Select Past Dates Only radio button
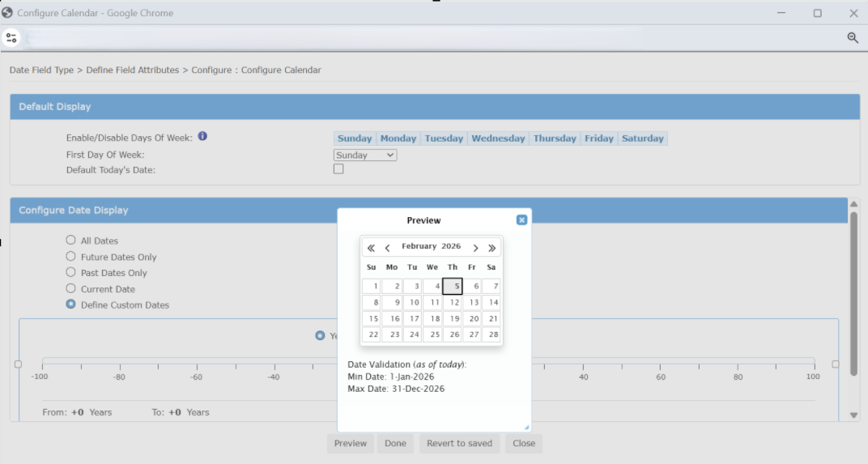 [x=71, y=273]
